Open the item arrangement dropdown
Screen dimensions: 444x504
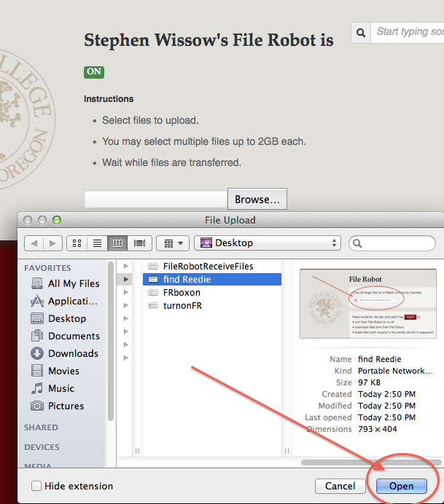[173, 243]
